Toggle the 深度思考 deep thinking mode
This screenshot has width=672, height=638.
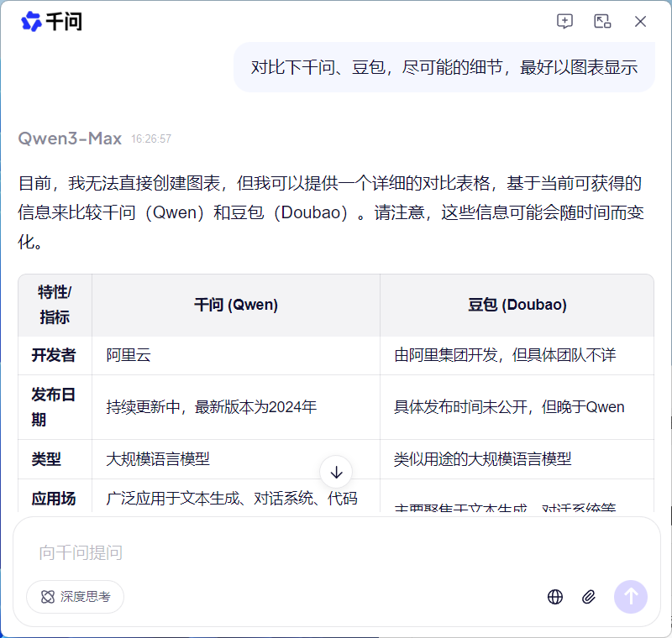point(75,597)
